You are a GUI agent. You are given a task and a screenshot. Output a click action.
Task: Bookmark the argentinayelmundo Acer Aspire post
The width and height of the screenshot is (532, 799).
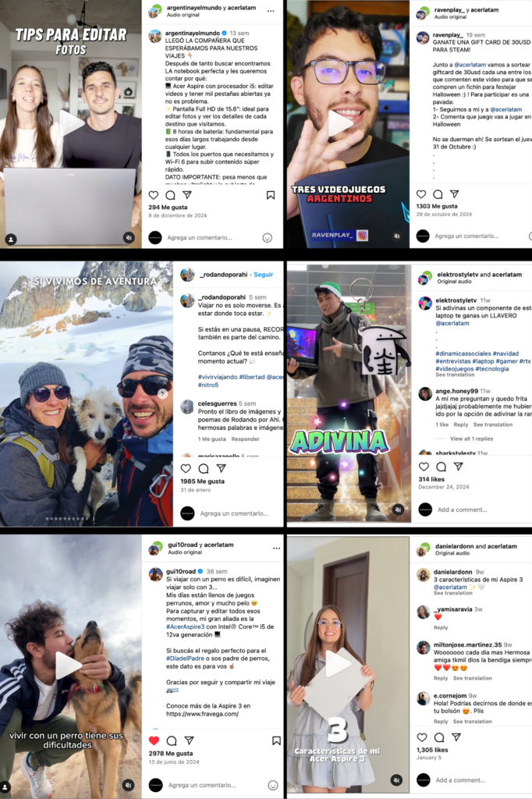point(271,195)
